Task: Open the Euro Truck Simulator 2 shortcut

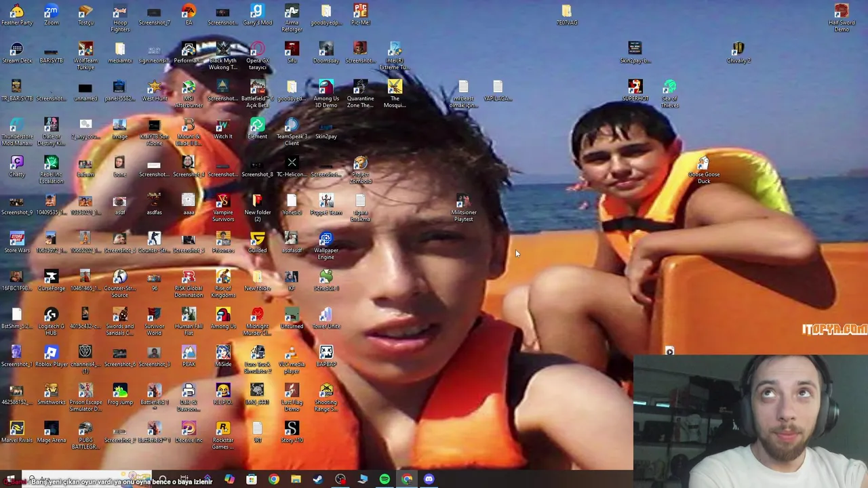Action: [x=257, y=360]
